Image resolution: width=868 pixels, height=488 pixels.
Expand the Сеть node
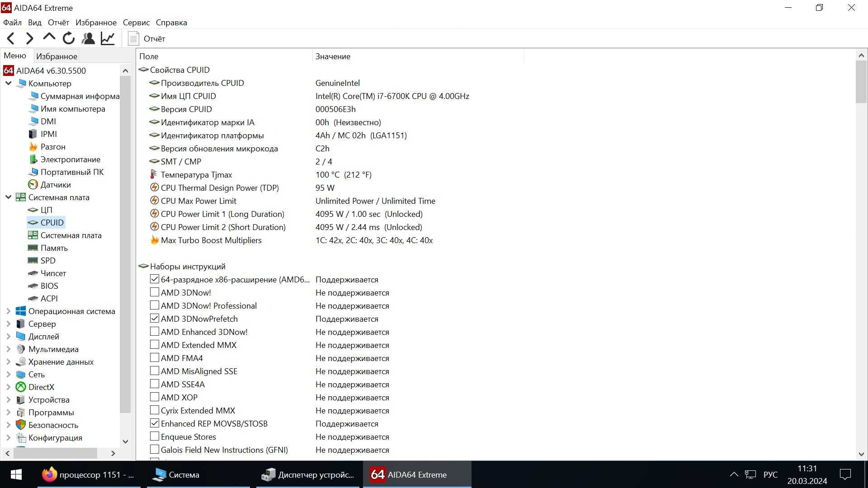tap(8, 374)
